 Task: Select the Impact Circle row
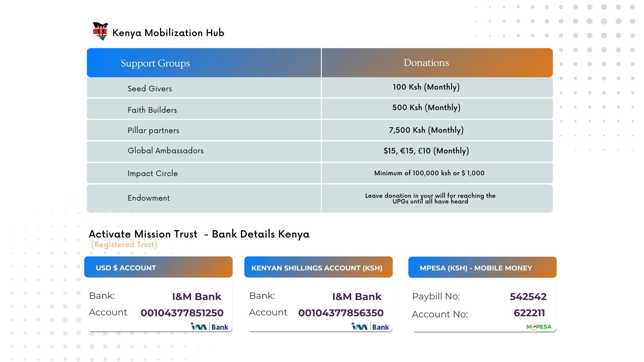point(153,173)
